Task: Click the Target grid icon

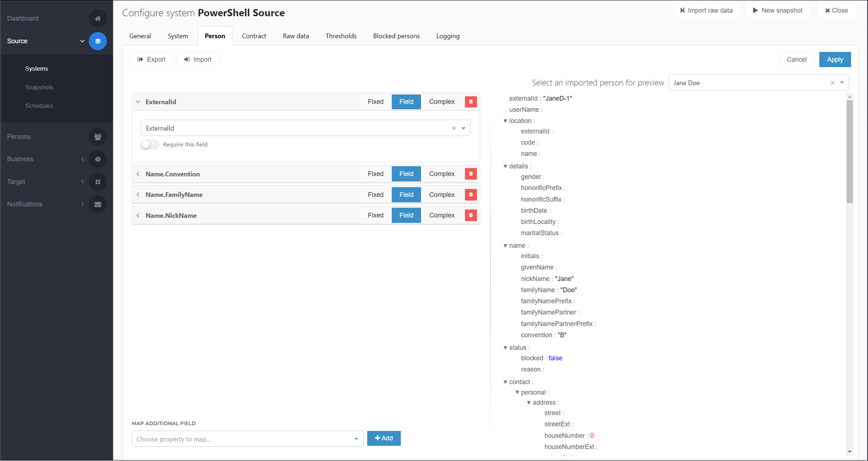Action: tap(98, 182)
